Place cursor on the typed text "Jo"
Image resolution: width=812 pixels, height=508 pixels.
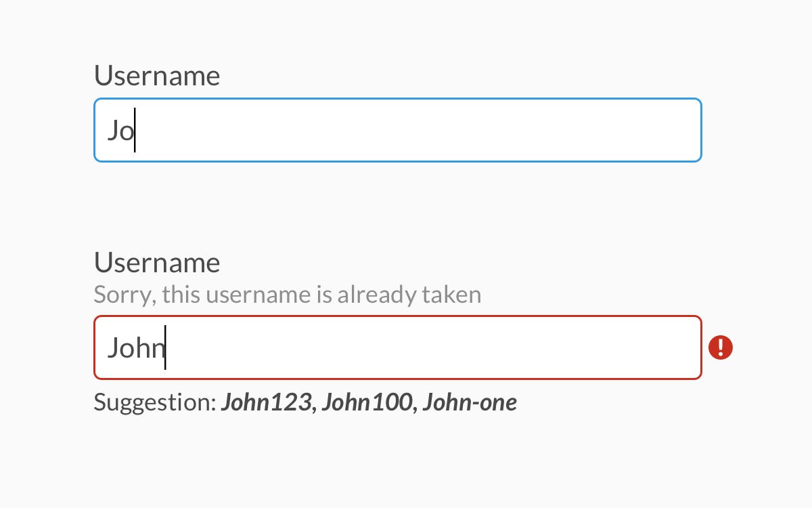[x=120, y=131]
